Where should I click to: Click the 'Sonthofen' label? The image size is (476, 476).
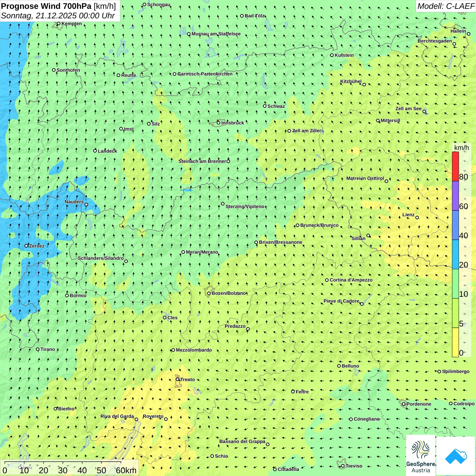pos(68,70)
